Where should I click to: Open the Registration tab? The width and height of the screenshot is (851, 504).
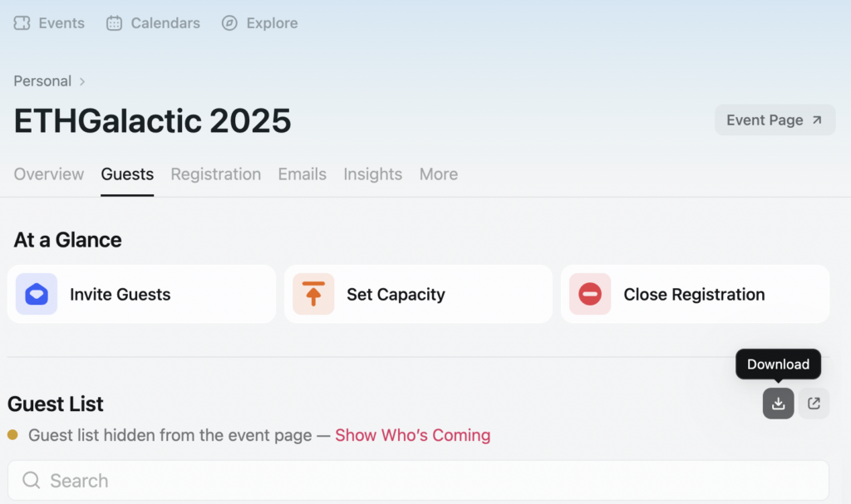[215, 174]
